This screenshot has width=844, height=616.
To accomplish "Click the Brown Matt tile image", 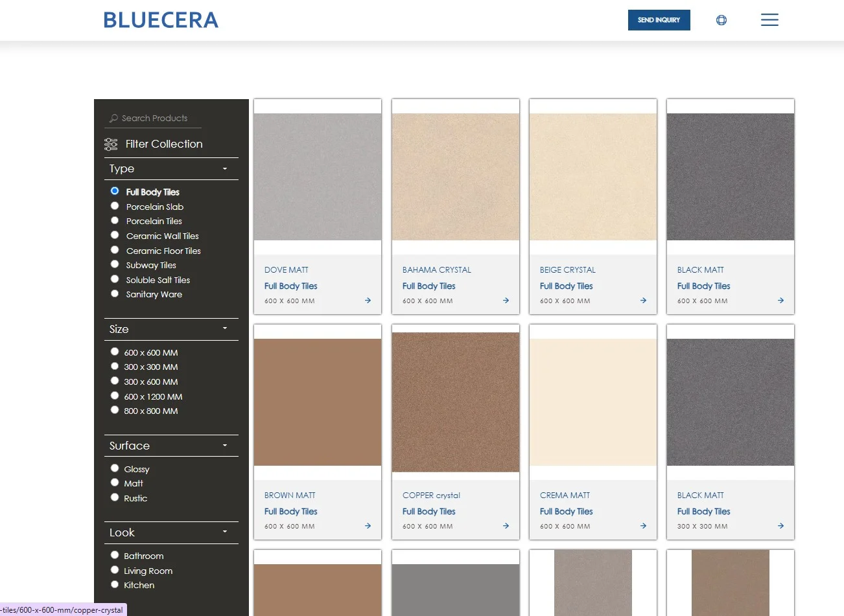I will (x=318, y=402).
